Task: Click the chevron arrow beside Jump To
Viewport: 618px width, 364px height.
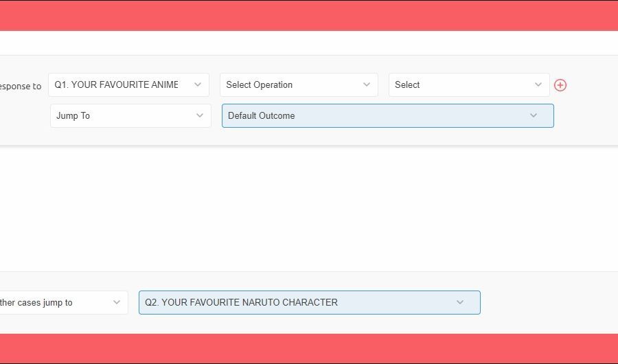Action: pyautogui.click(x=201, y=115)
